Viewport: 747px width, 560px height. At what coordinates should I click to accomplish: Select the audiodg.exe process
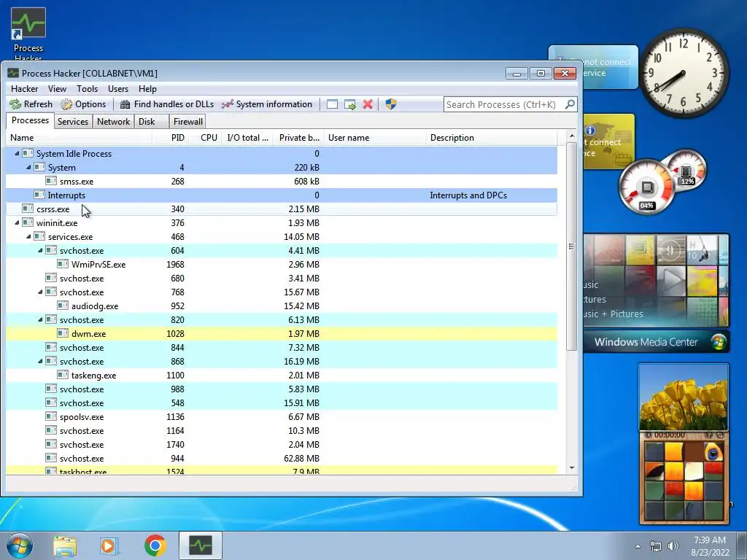click(282, 306)
